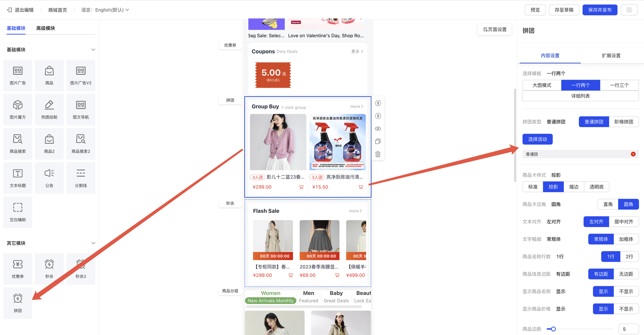644x335 pixels.
Task: Select 直角 for card corners
Action: (608, 204)
